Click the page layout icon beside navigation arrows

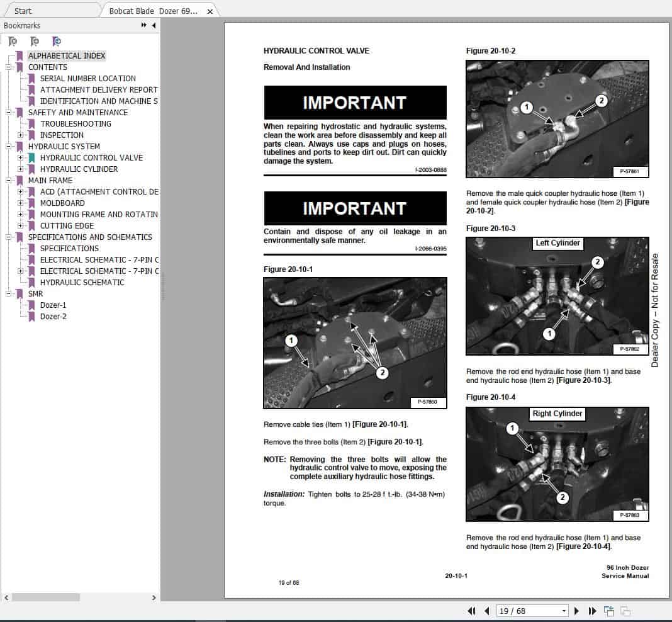click(609, 611)
